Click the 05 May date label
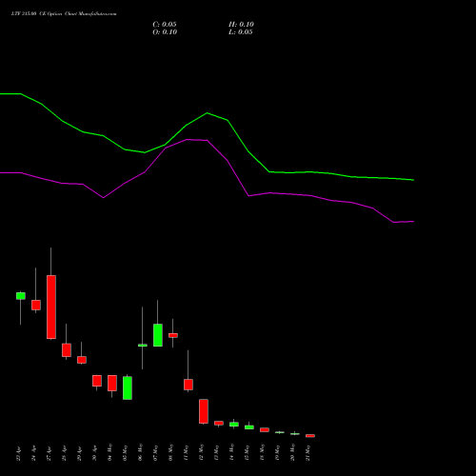The width and height of the screenshot is (476, 476). pos(126,452)
